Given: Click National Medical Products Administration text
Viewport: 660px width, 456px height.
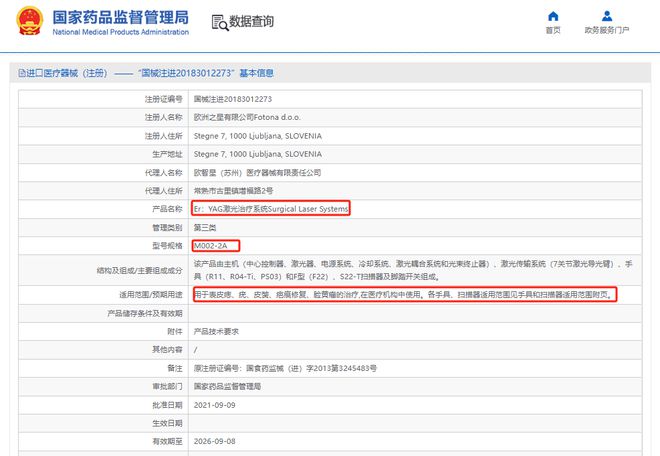Looking at the screenshot, I should click(x=120, y=32).
